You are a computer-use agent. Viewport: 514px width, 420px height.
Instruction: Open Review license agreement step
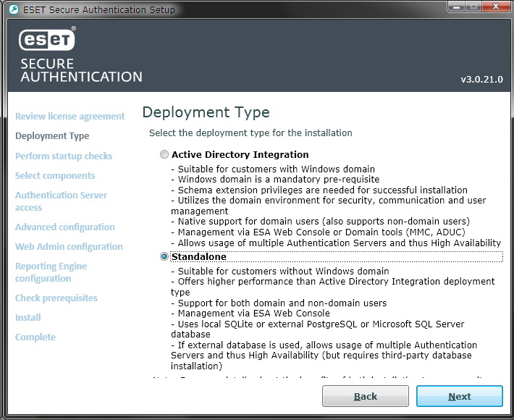pyautogui.click(x=69, y=117)
